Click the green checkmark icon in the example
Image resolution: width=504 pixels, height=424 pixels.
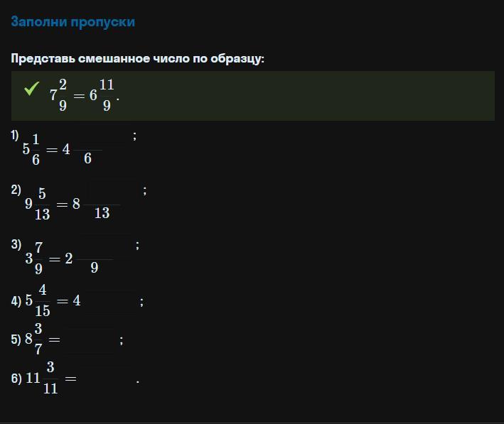31,88
